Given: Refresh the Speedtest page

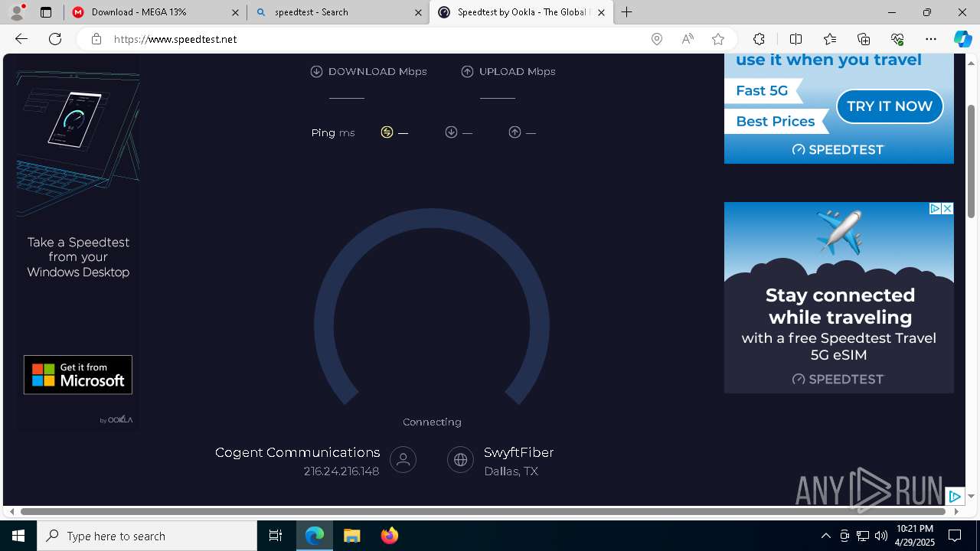Looking at the screenshot, I should [55, 39].
